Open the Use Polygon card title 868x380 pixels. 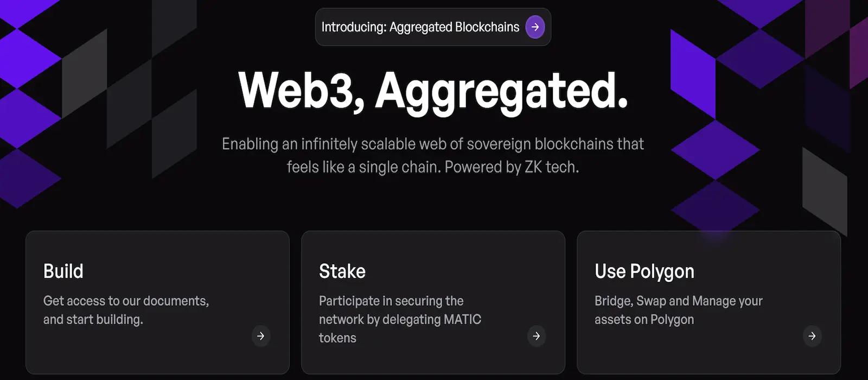point(644,271)
